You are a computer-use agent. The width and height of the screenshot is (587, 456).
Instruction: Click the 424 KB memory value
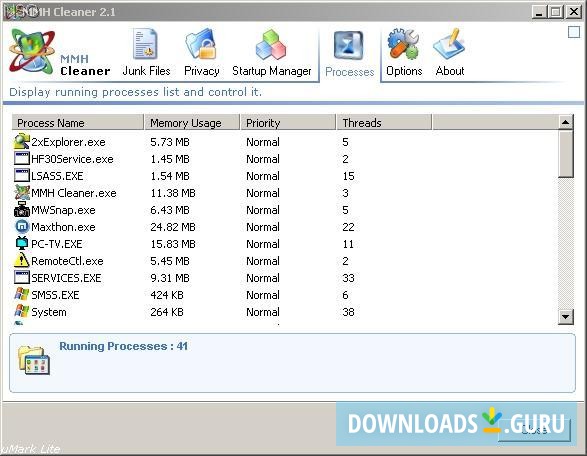[x=167, y=295]
